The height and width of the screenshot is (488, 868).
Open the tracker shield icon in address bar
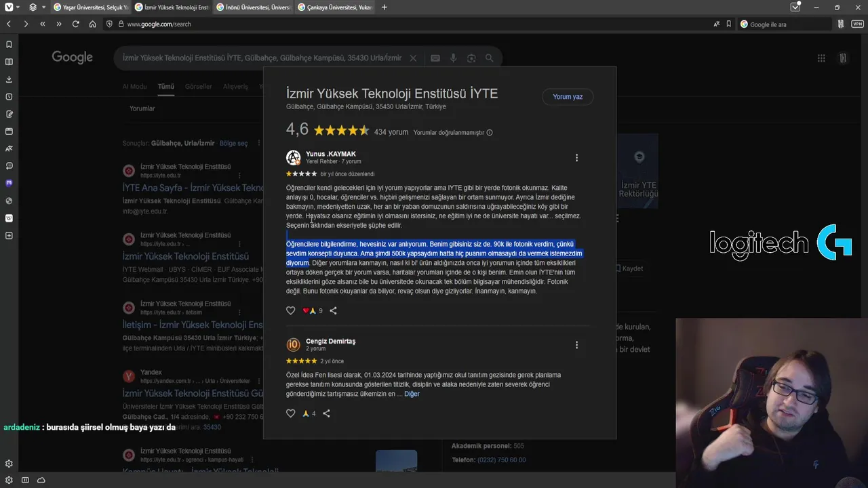pyautogui.click(x=109, y=24)
